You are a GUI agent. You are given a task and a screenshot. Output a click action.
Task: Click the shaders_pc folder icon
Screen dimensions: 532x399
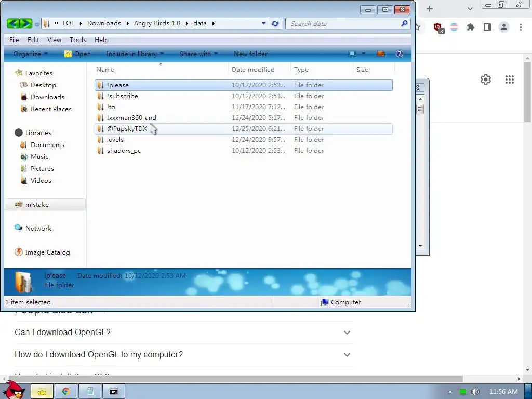100,150
